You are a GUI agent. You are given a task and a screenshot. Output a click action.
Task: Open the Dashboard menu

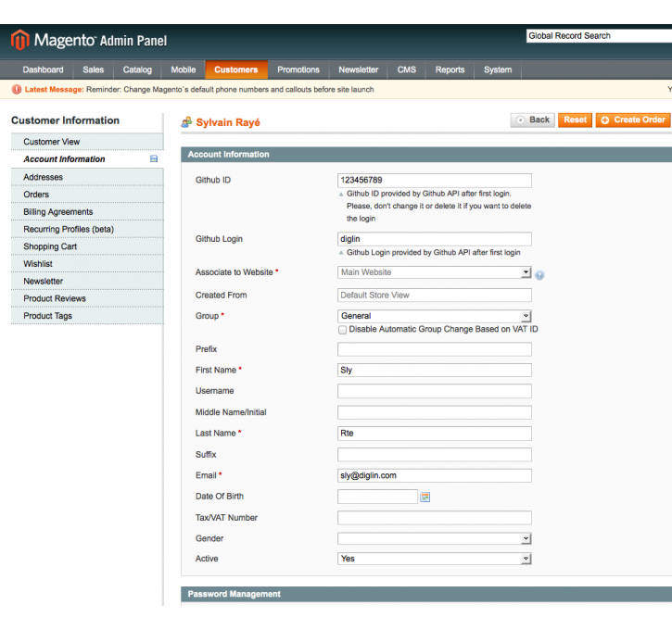coord(43,69)
